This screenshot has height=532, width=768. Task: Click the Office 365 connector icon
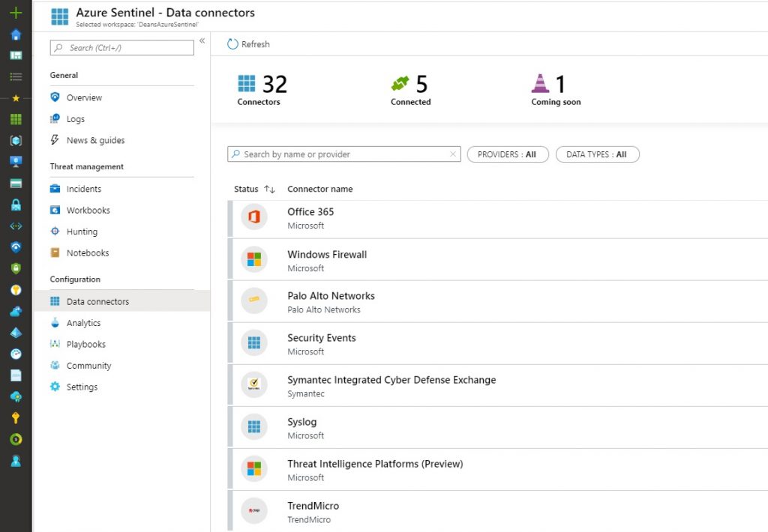click(255, 217)
